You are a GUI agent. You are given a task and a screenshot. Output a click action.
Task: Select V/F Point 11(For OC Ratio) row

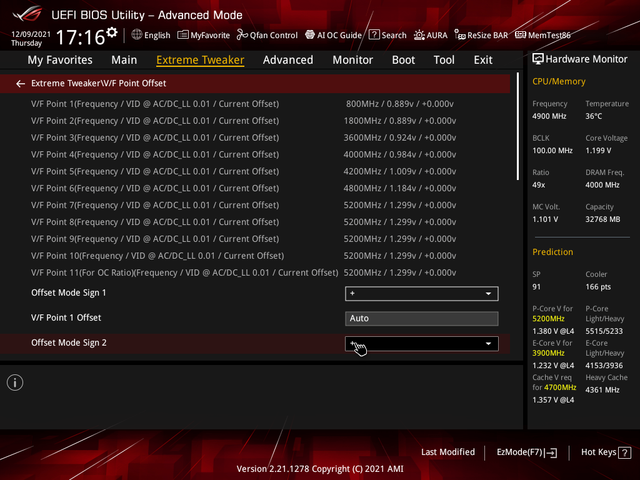click(255, 273)
